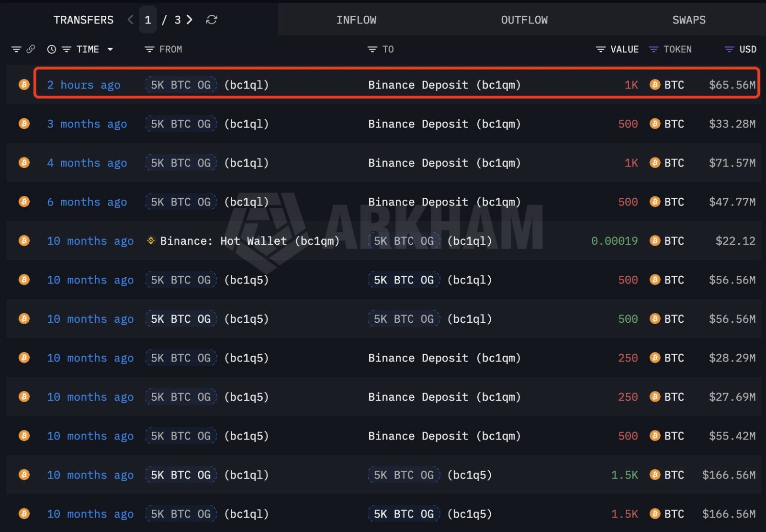766x532 pixels.
Task: Open the '2 hours ago' transaction link
Action: (84, 85)
